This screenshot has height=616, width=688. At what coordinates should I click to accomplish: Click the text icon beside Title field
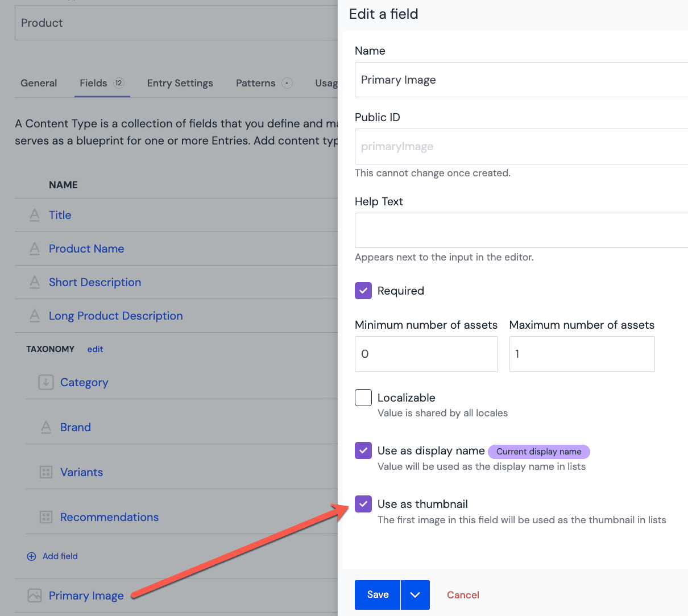pos(35,215)
